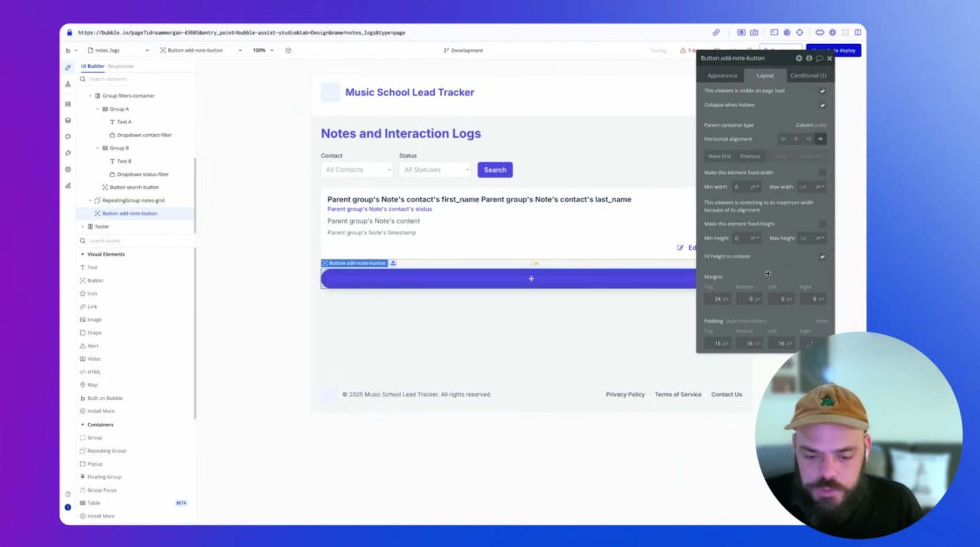Image resolution: width=980 pixels, height=547 pixels.
Task: Click the info icon in property editor header
Action: [809, 58]
